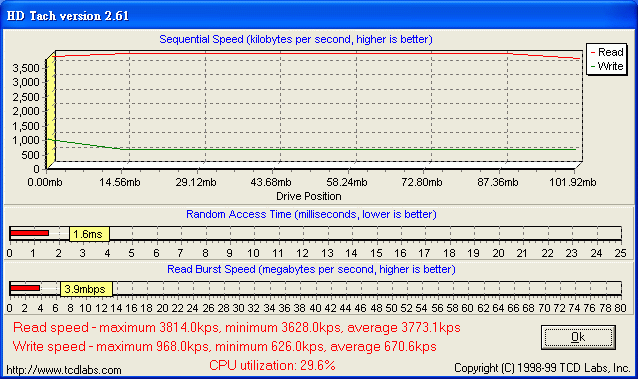Click the 3,500 y-axis value
The width and height of the screenshot is (638, 379).
pyautogui.click(x=26, y=68)
